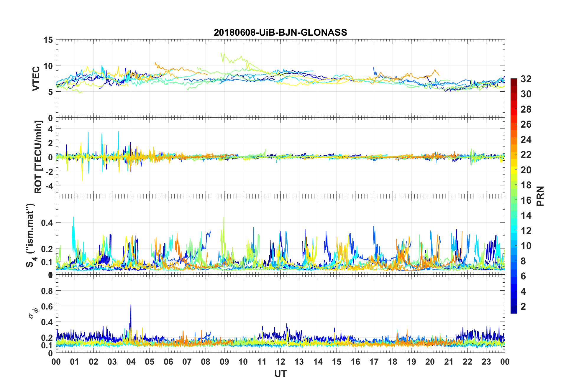
Task: Click the dark red colorbar section near 32
Action: click(x=514, y=82)
